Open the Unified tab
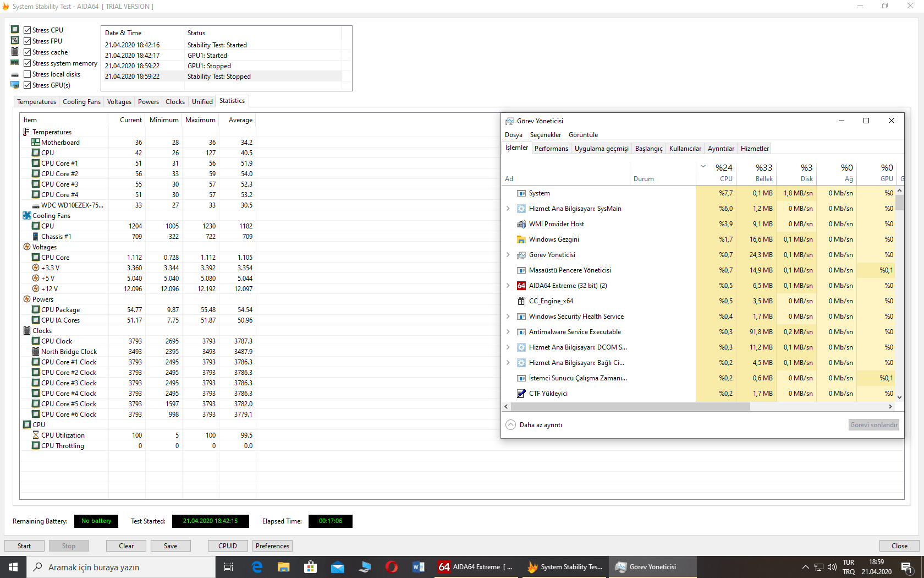The height and width of the screenshot is (578, 924). [202, 102]
